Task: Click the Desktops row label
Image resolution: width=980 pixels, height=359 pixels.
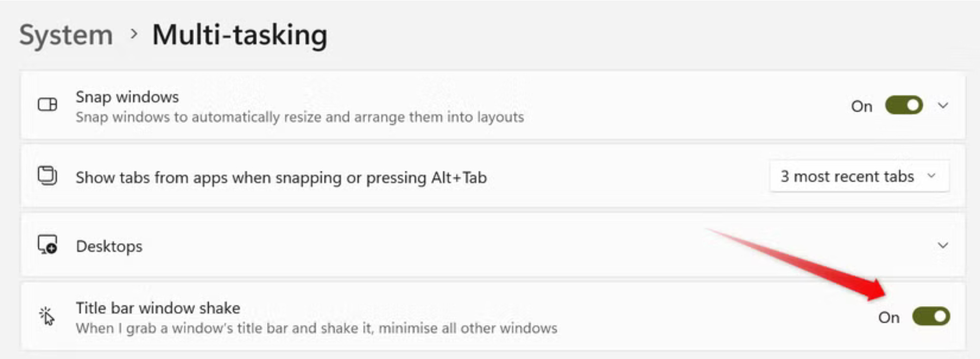Action: 109,246
